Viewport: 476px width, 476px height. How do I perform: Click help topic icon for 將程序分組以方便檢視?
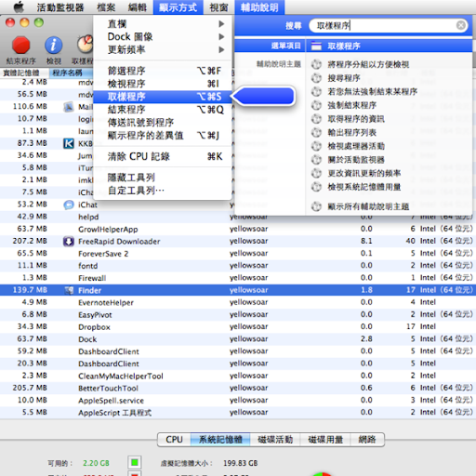(x=316, y=64)
